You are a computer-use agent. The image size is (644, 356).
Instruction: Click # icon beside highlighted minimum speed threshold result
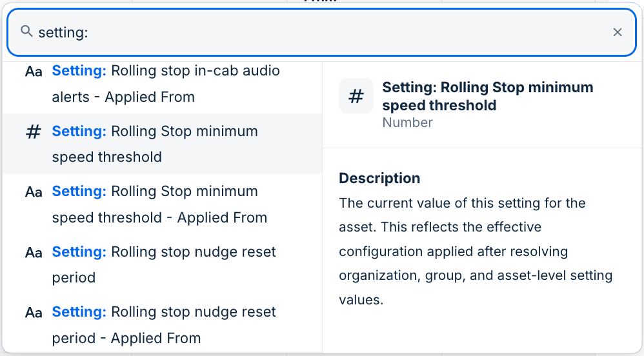coord(34,132)
